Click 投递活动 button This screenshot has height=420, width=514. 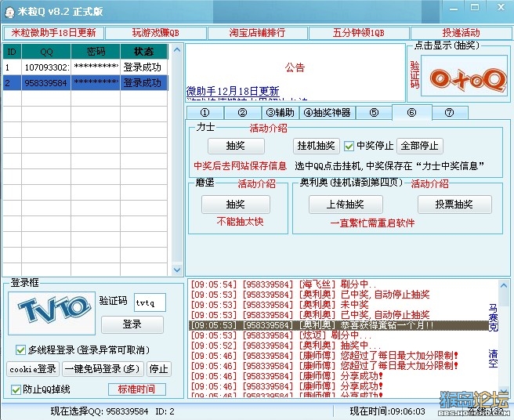[461, 33]
